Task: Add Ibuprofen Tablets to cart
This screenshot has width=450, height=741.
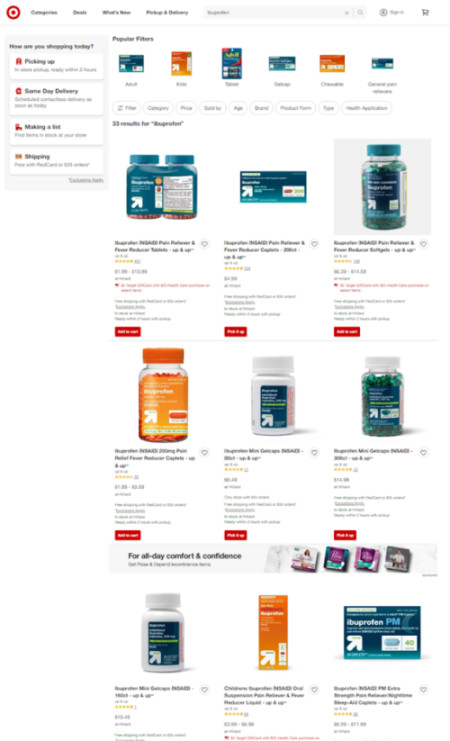Action: point(128,332)
